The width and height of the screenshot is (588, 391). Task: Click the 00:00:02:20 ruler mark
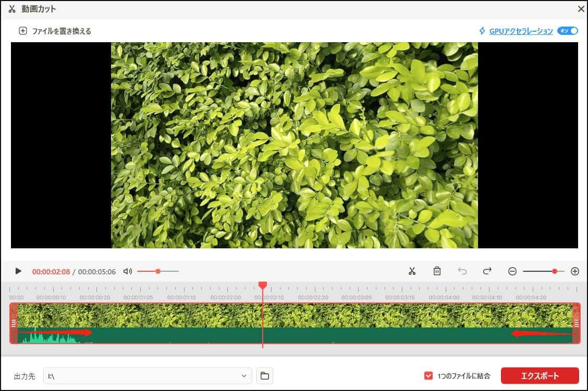(313, 297)
